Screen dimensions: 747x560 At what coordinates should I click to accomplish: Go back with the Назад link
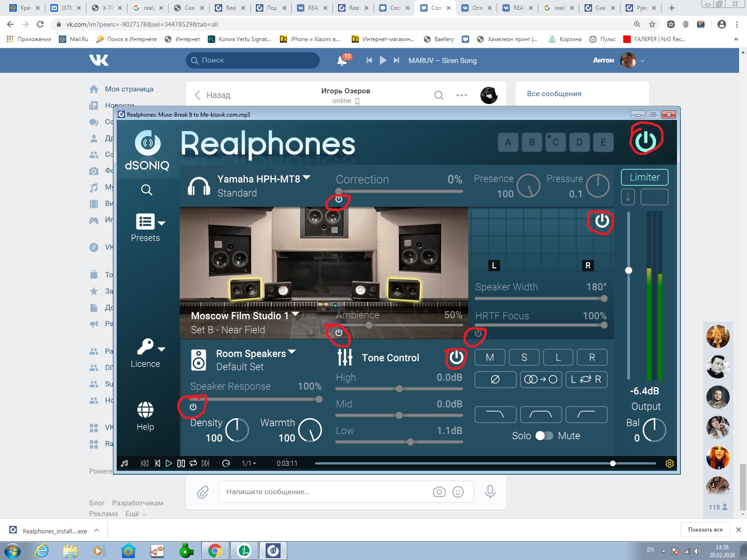(x=212, y=95)
